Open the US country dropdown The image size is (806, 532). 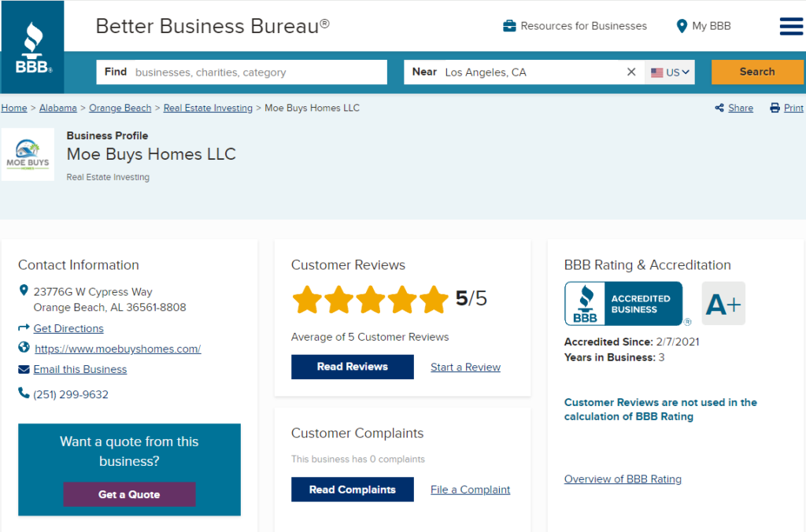click(670, 72)
